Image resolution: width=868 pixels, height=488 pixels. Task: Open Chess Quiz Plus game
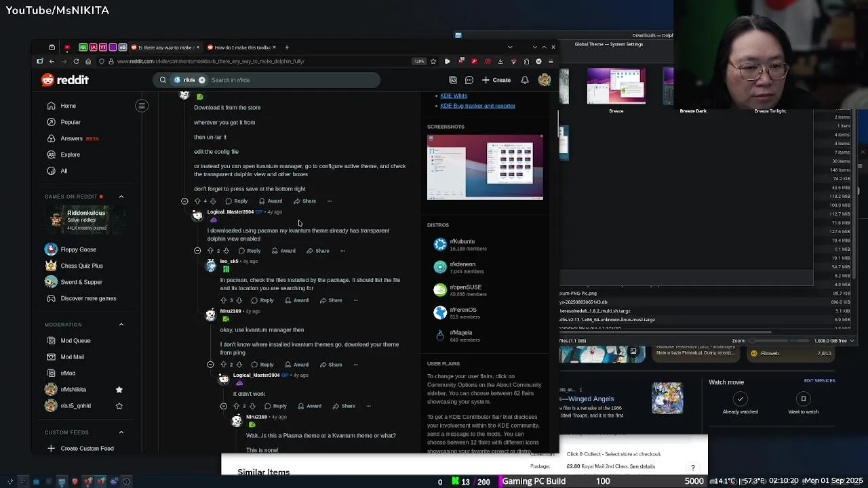pyautogui.click(x=74, y=266)
